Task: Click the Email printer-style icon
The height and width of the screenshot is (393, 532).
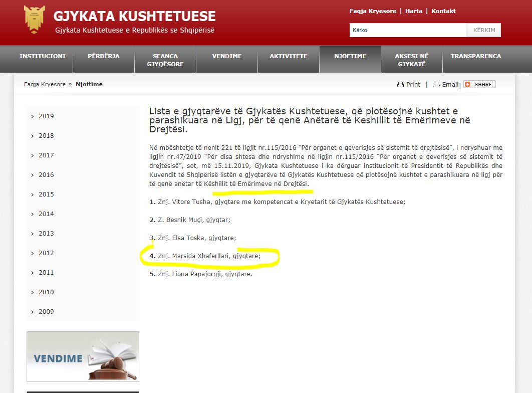Action: coord(436,85)
